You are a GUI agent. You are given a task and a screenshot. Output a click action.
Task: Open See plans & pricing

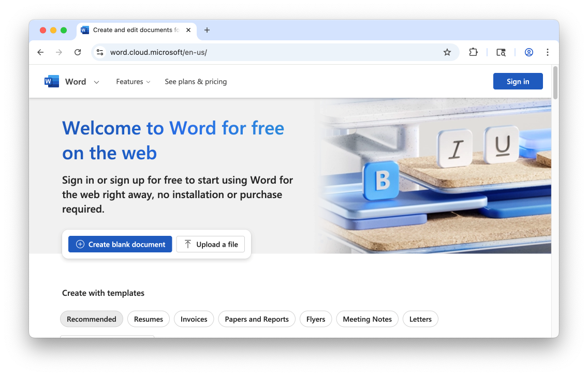(196, 82)
